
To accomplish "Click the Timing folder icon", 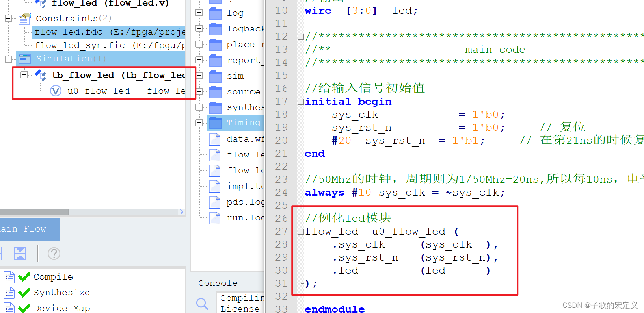I will [215, 123].
